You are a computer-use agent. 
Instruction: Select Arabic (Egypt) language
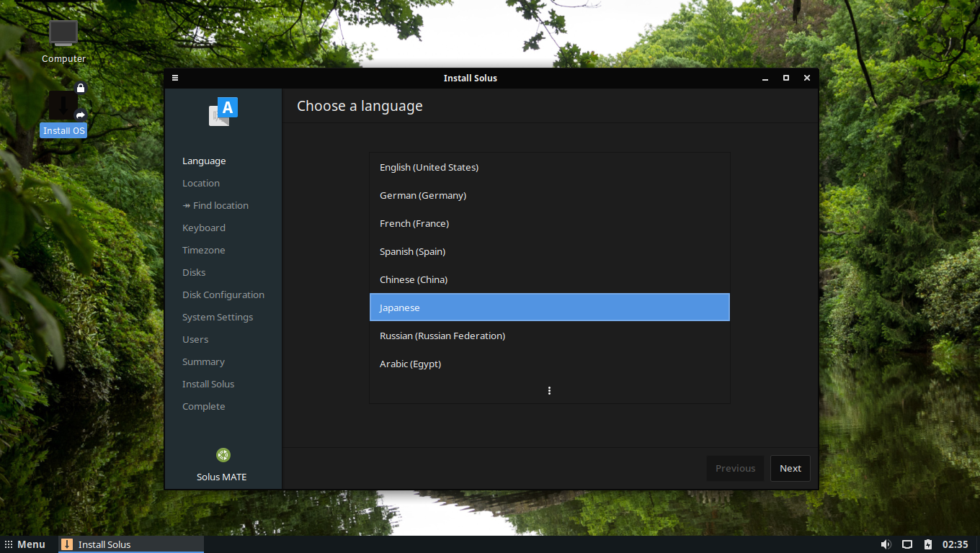tap(550, 364)
